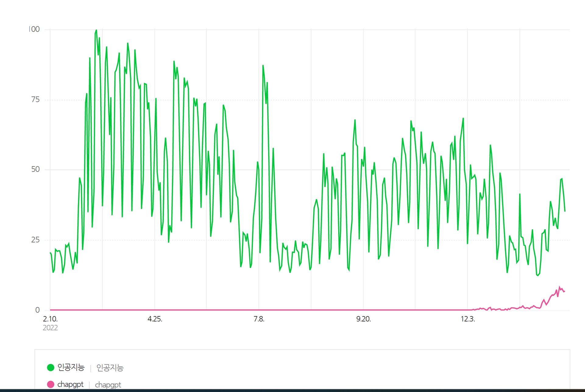The height and width of the screenshot is (392, 585).
Task: Click the 25 y-axis label
Action: (35, 240)
